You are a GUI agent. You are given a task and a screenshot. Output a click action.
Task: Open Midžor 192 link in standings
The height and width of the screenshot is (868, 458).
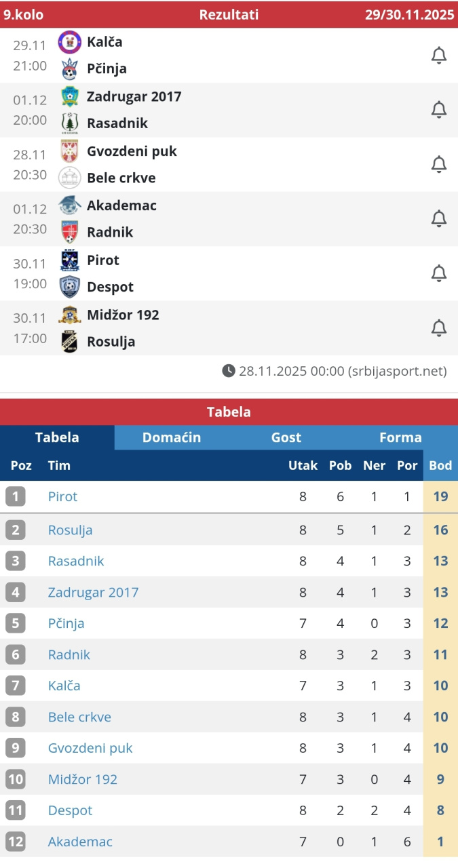click(82, 779)
